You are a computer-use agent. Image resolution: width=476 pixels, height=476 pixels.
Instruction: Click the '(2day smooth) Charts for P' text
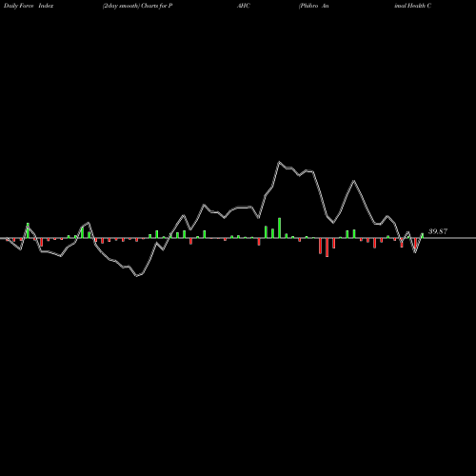137,6
